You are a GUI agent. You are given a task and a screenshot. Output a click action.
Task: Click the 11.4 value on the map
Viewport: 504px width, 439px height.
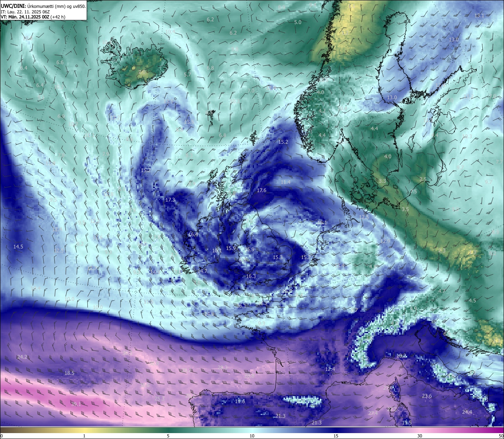pyautogui.click(x=285, y=182)
